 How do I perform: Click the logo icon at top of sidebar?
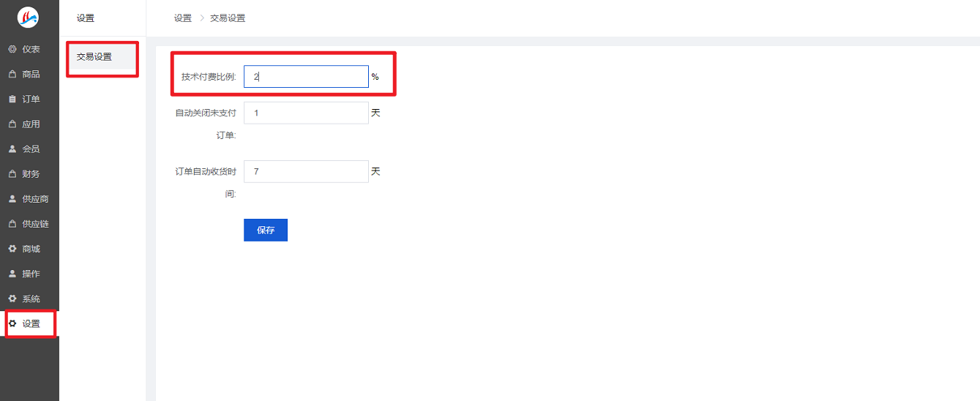28,17
